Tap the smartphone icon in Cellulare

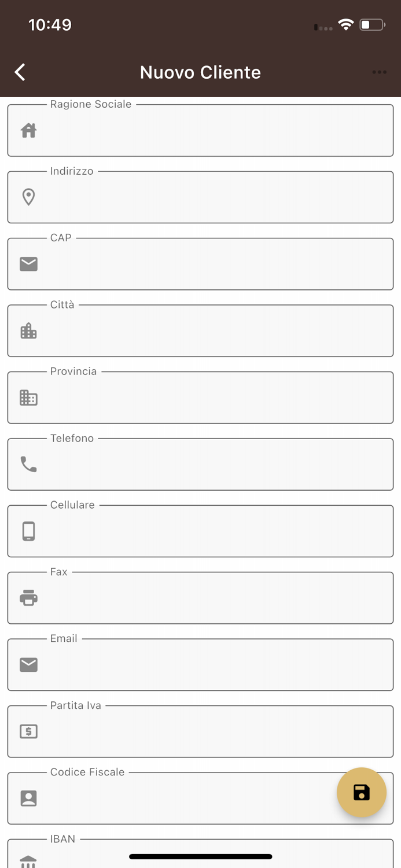click(x=28, y=531)
